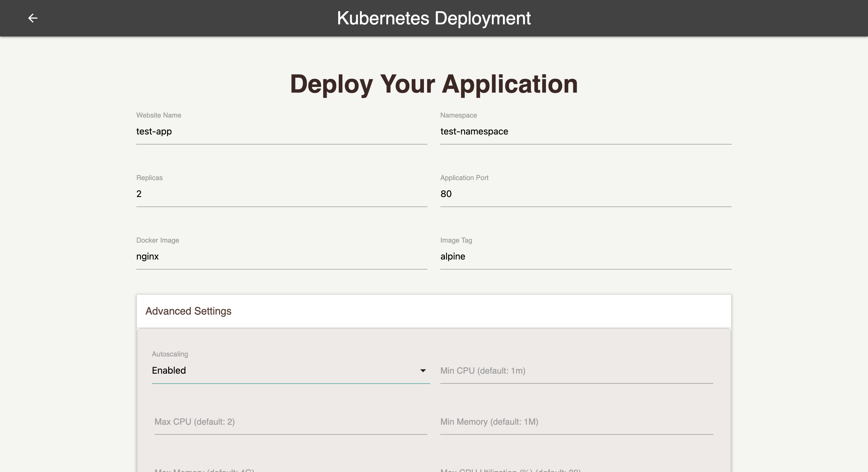Click the Deploy Your Application heading
Image resolution: width=868 pixels, height=472 pixels.
click(434, 84)
